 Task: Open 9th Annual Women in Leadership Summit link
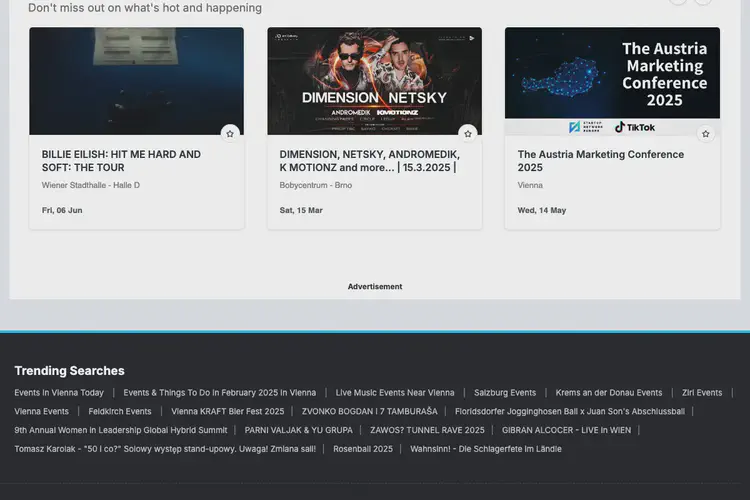click(121, 430)
